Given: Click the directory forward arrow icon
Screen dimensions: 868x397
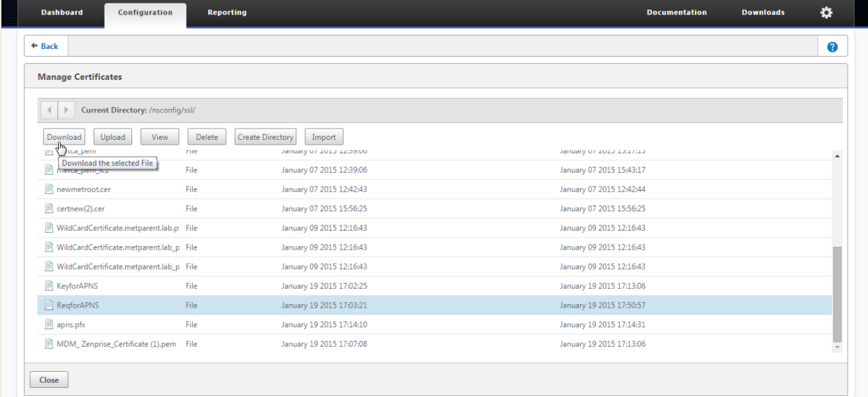Looking at the screenshot, I should [66, 110].
